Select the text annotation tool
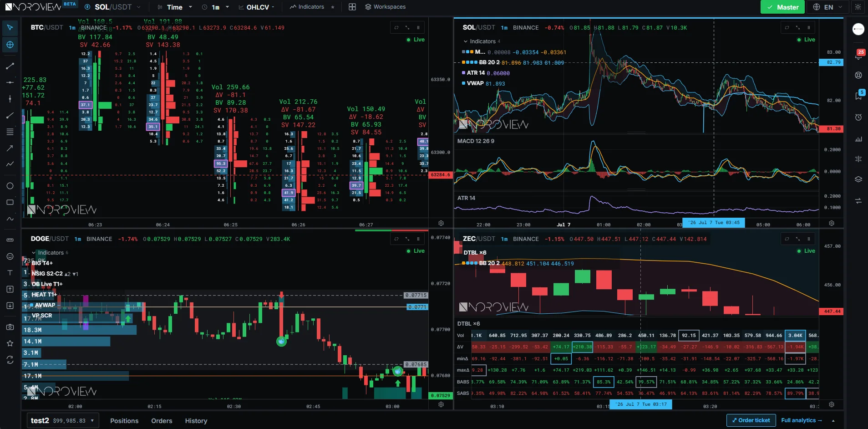This screenshot has width=868, height=429. click(x=10, y=273)
